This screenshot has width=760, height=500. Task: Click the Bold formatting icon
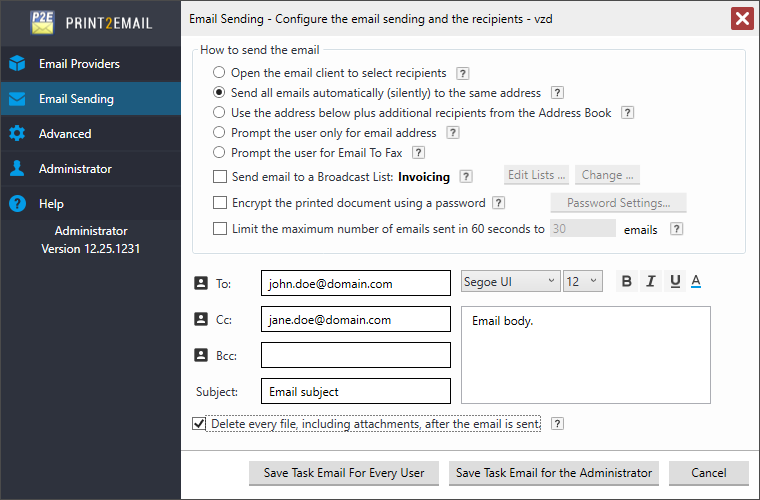point(627,281)
